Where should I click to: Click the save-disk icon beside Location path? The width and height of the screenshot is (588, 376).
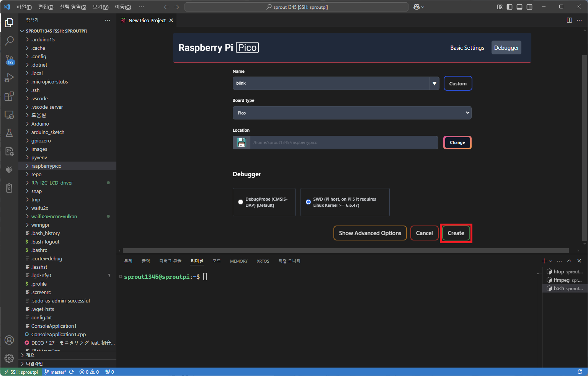click(x=241, y=142)
